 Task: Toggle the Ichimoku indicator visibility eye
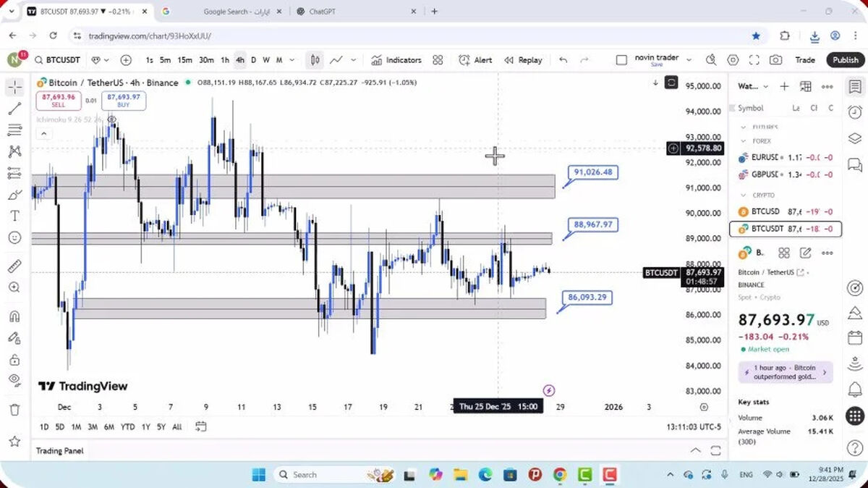point(112,119)
